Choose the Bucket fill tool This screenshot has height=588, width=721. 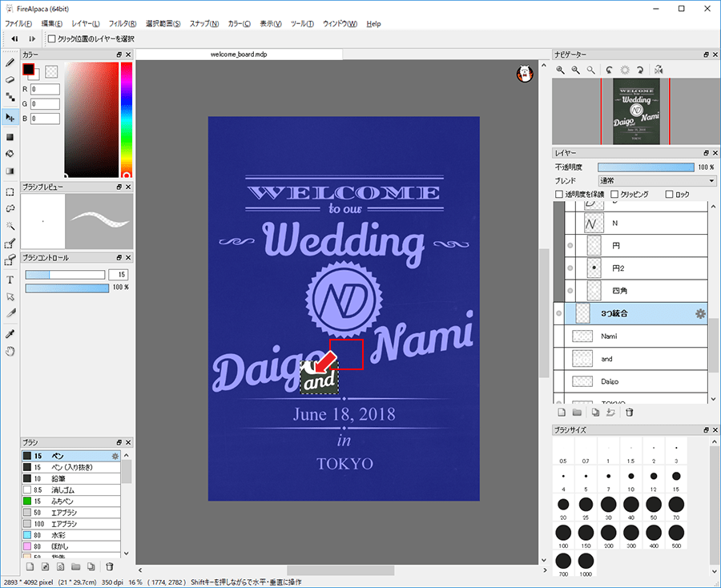pos(10,153)
